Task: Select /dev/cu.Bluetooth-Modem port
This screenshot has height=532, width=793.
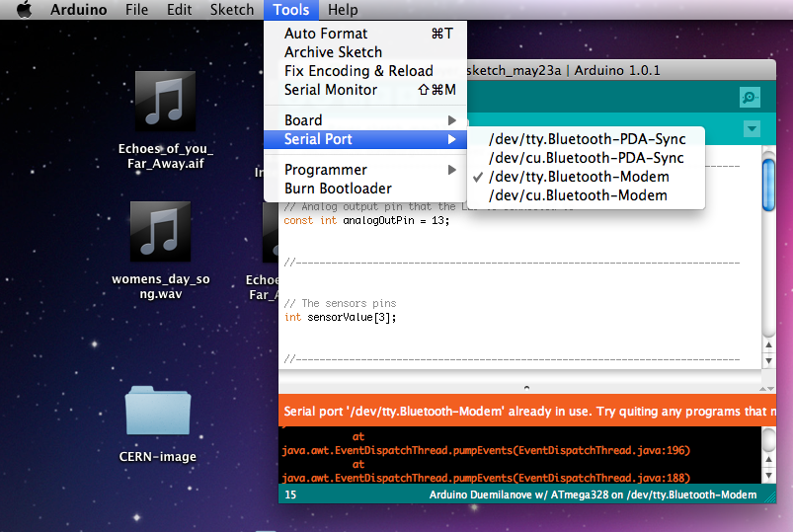Action: pyautogui.click(x=586, y=195)
